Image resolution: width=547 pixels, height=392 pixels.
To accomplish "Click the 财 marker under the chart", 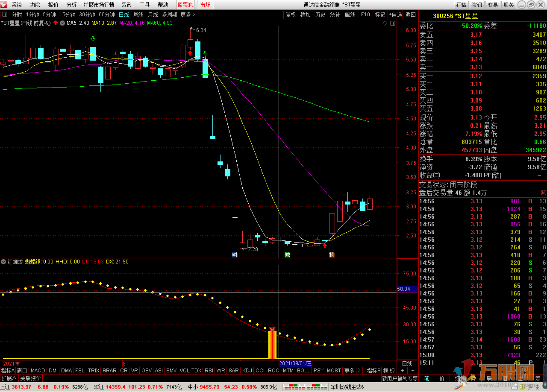I will (235, 255).
